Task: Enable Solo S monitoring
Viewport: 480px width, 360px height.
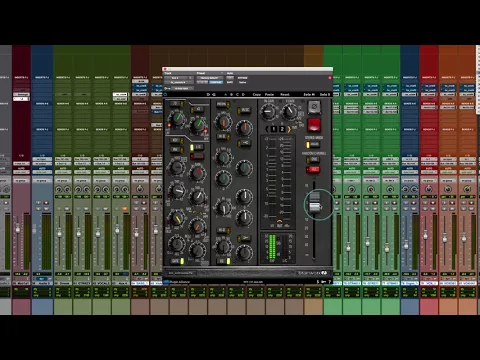Action: (325, 95)
